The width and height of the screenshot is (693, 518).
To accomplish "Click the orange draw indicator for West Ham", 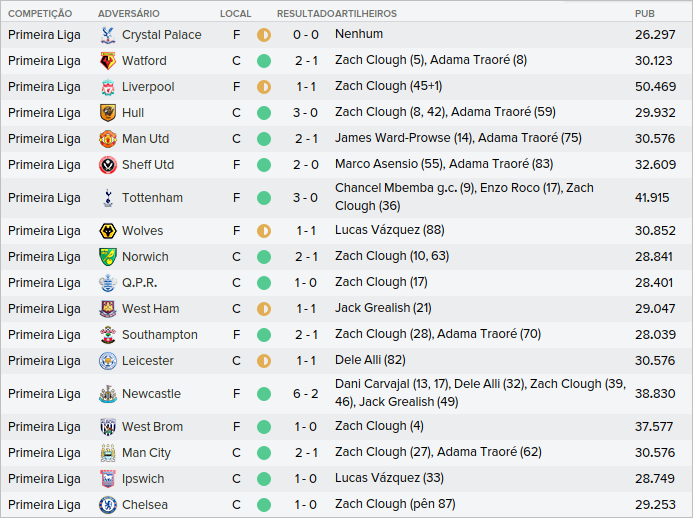I will (264, 309).
